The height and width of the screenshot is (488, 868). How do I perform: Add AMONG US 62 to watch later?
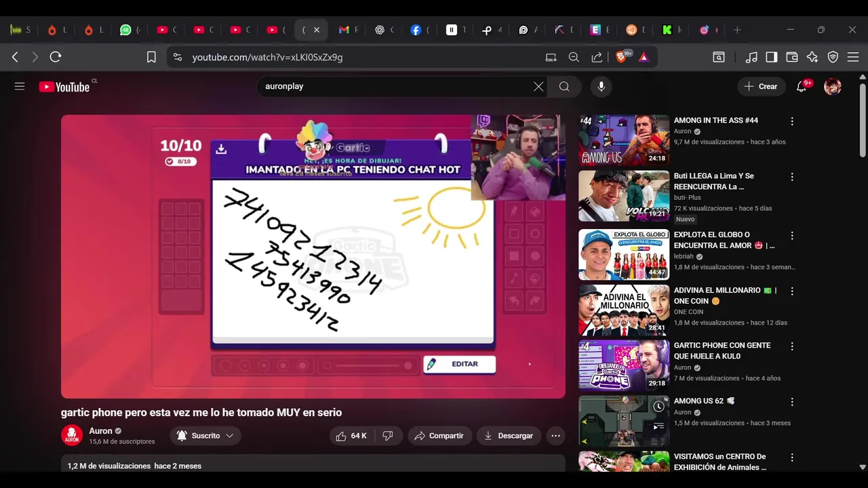[658, 407]
